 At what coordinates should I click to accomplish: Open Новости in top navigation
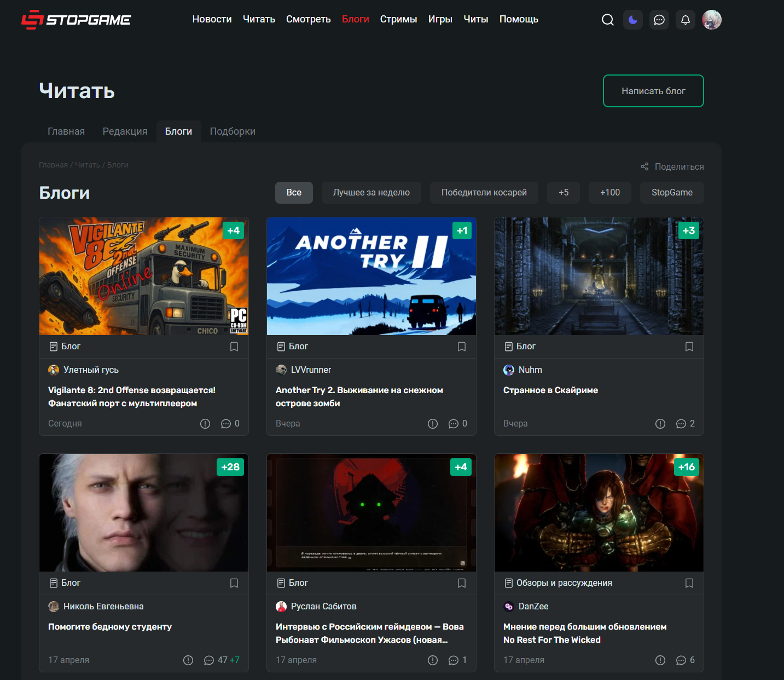click(x=212, y=19)
